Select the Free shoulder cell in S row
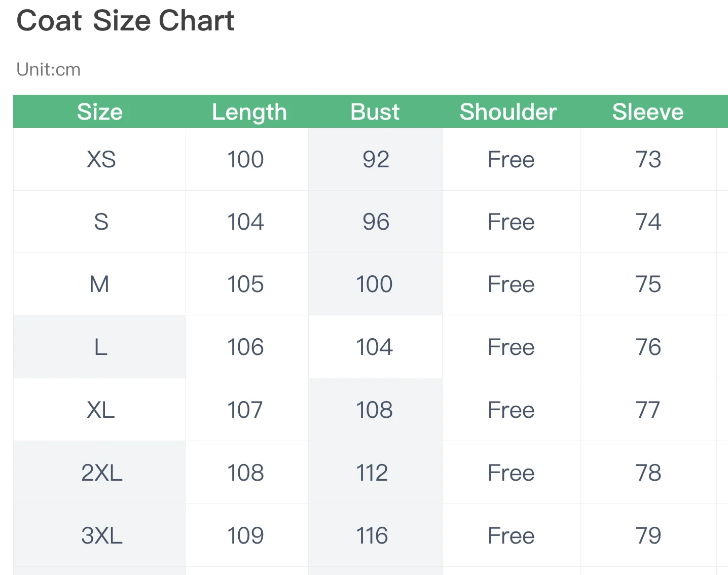 point(511,222)
